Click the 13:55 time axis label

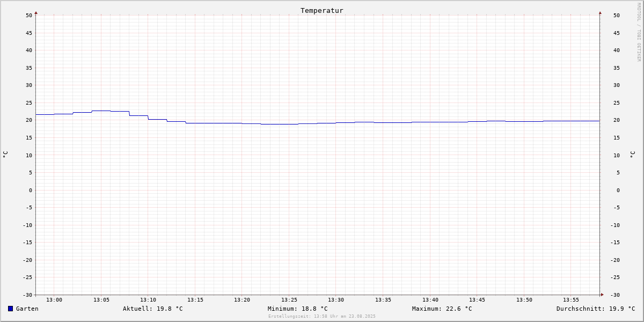pos(571,300)
